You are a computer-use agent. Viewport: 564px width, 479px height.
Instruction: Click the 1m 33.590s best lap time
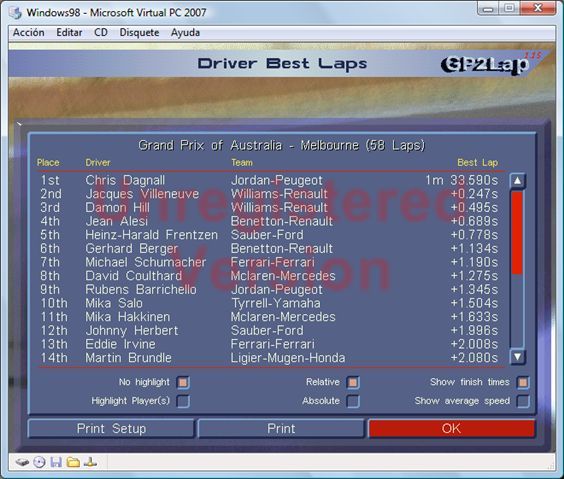pos(462,180)
